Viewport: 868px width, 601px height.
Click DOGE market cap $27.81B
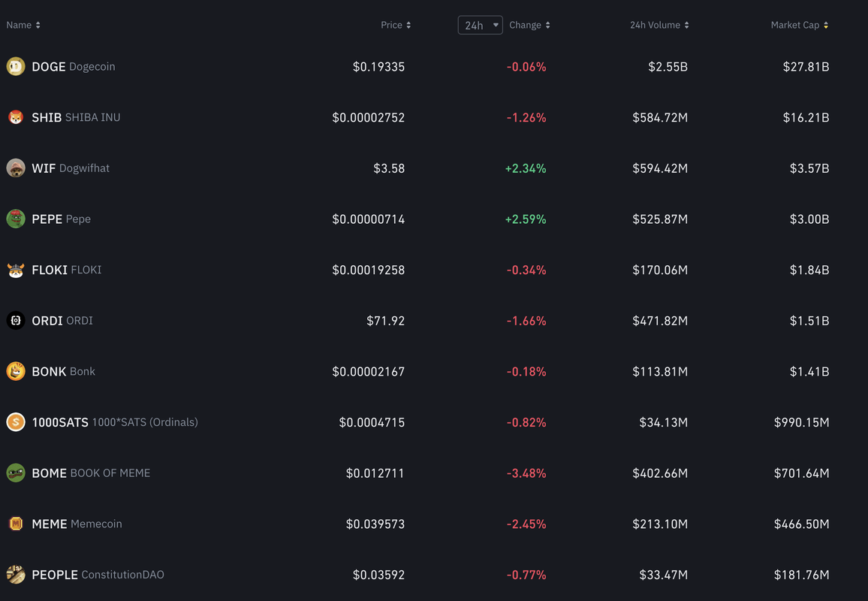806,66
